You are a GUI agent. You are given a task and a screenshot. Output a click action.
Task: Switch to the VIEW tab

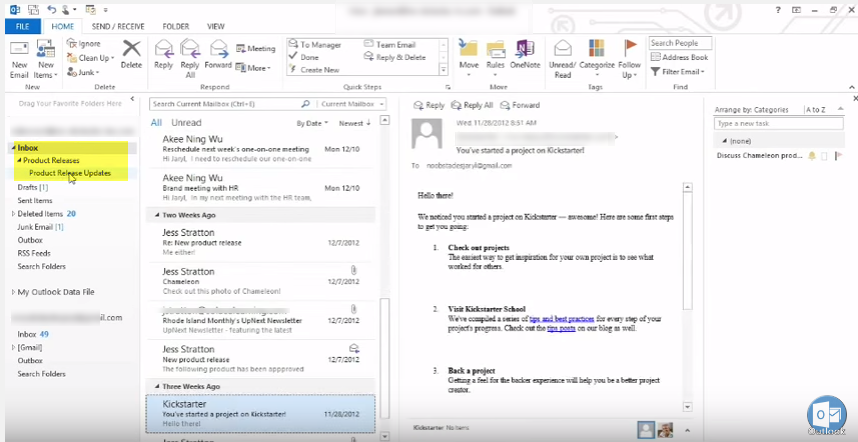216,26
